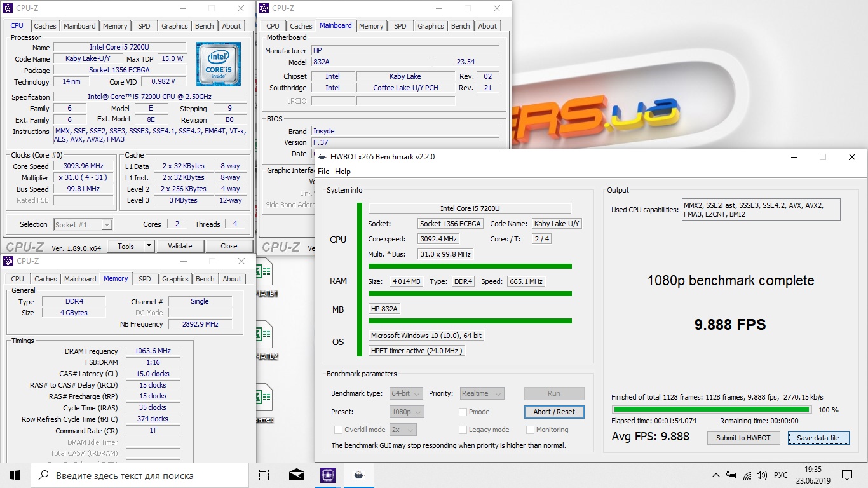Click the Abort / Reset button

[554, 412]
